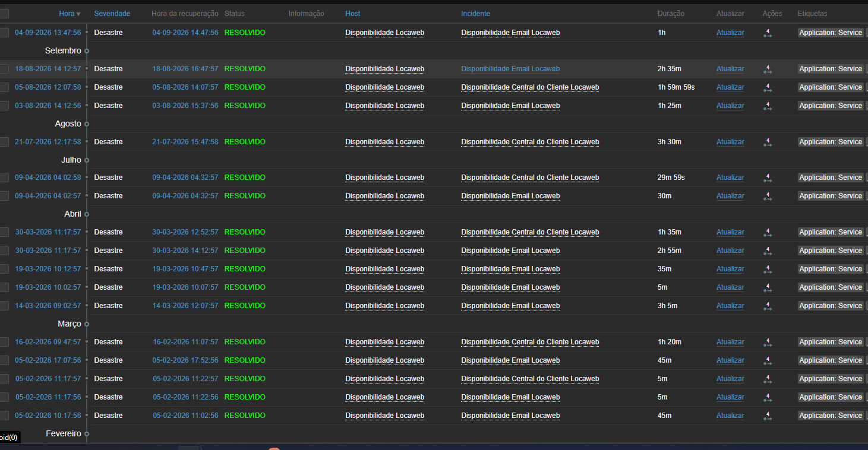The width and height of the screenshot is (868, 450).
Task: Click Atualizar for 05-02-2026 17:07:56 problem
Action: 730,360
